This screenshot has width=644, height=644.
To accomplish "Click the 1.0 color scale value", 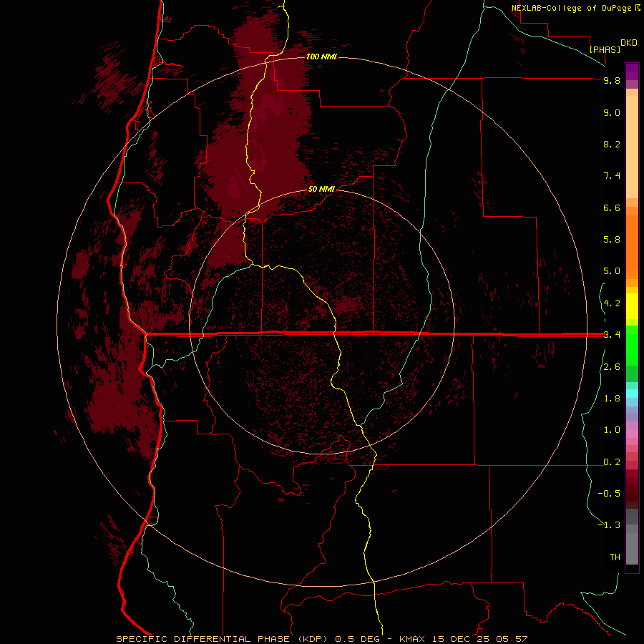I will (612, 430).
